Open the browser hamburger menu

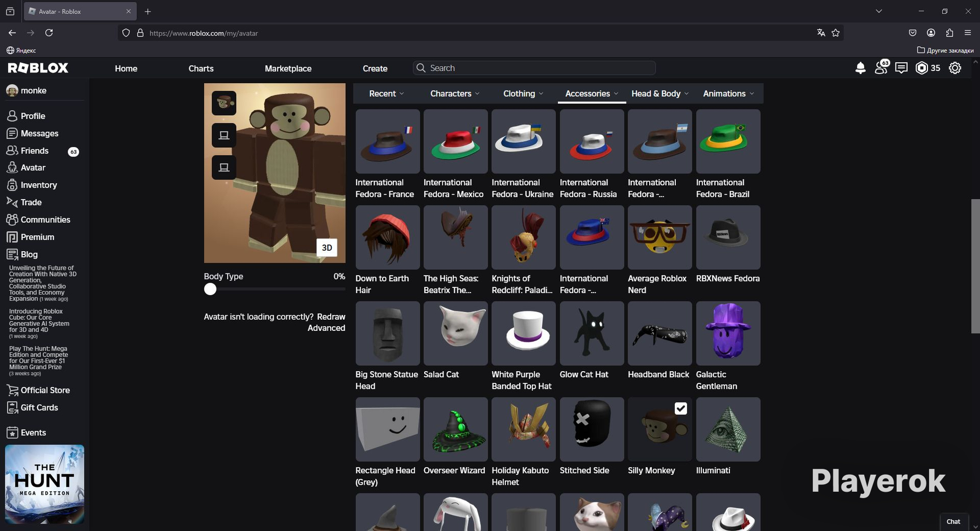coord(968,33)
